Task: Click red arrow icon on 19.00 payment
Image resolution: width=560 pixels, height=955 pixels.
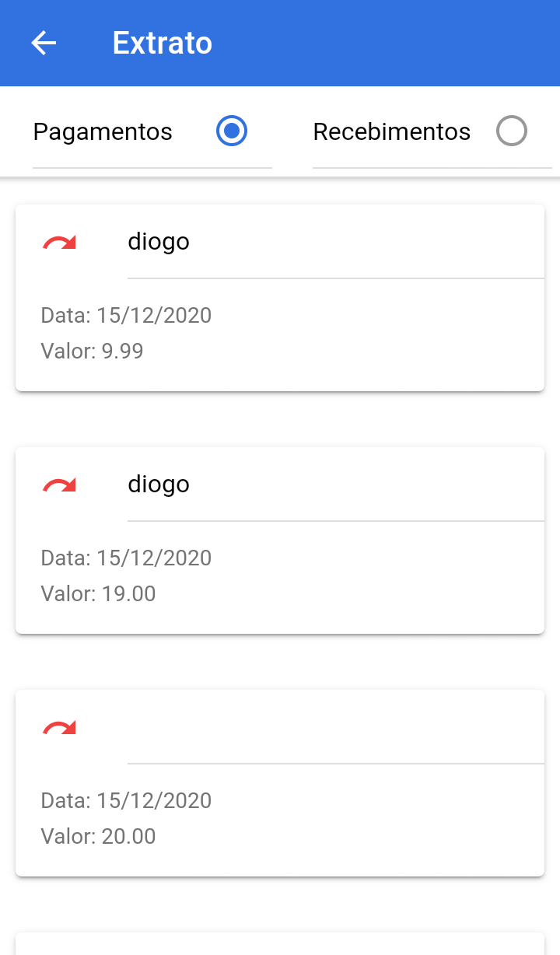Action: click(59, 485)
